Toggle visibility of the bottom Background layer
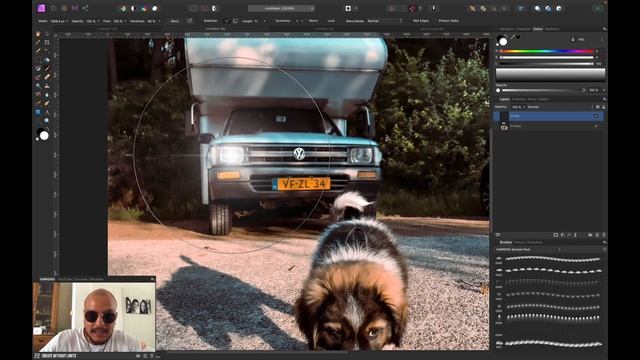640x360 pixels. point(596,127)
